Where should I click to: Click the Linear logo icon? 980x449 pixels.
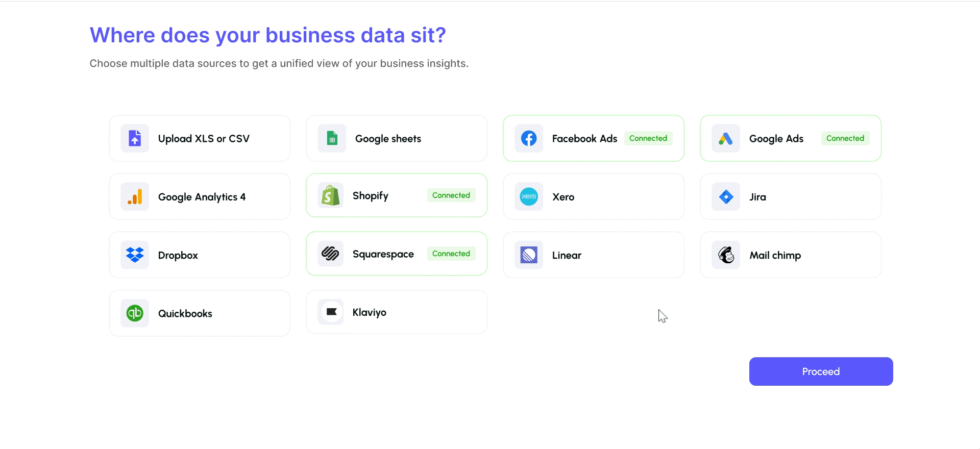coord(529,255)
